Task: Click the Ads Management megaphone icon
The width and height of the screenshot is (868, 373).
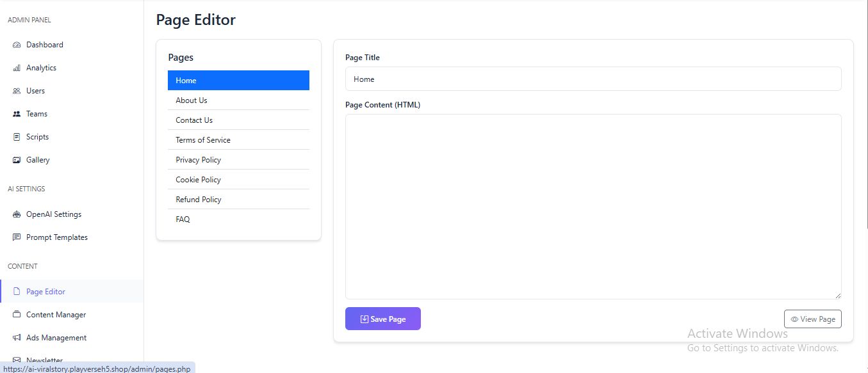Action: pyautogui.click(x=17, y=338)
